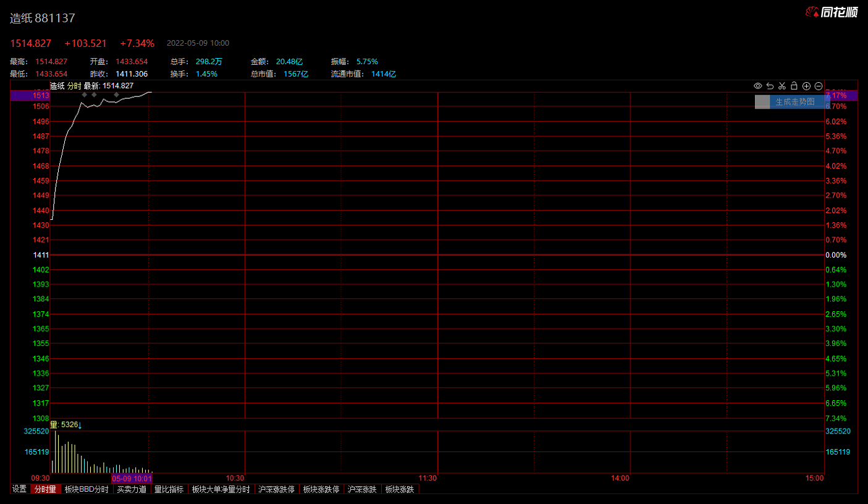Click the 流通市值 1414亿 value
The width and height of the screenshot is (868, 504).
384,74
